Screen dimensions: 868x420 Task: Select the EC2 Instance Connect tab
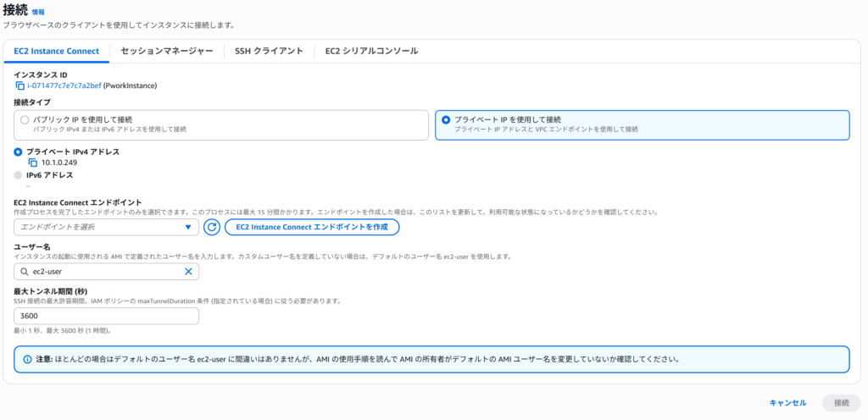(57, 51)
